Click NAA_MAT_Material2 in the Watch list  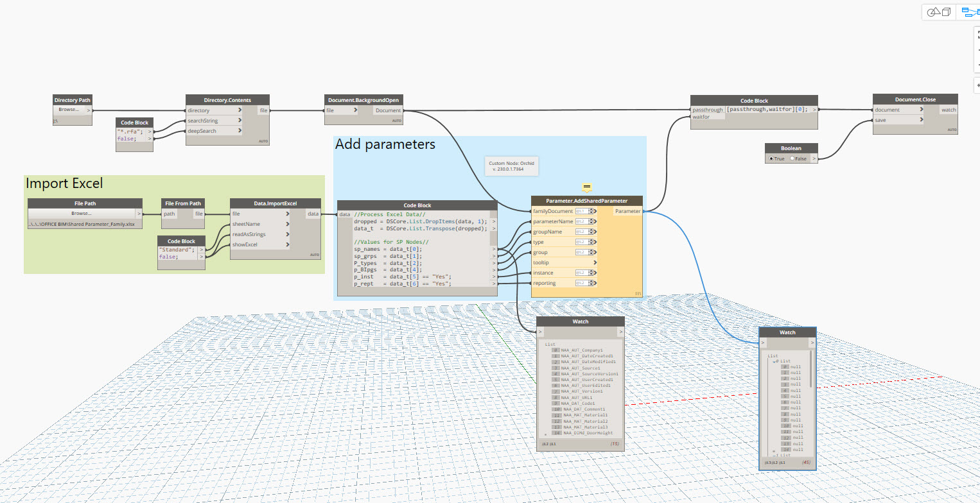(584, 421)
